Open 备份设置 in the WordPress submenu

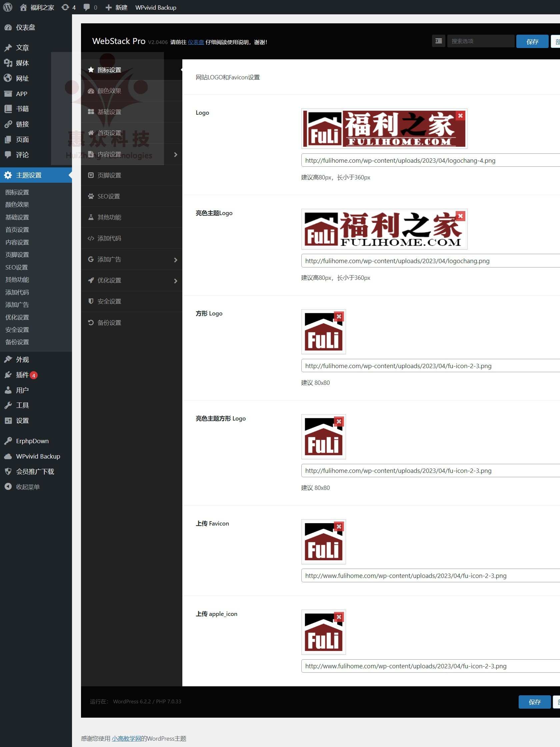coord(17,342)
